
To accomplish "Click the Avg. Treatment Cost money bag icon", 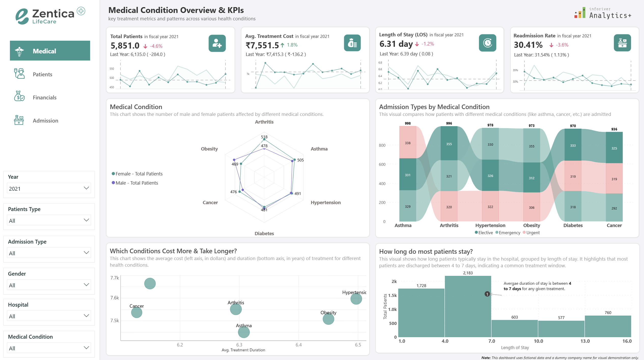I will tap(352, 43).
